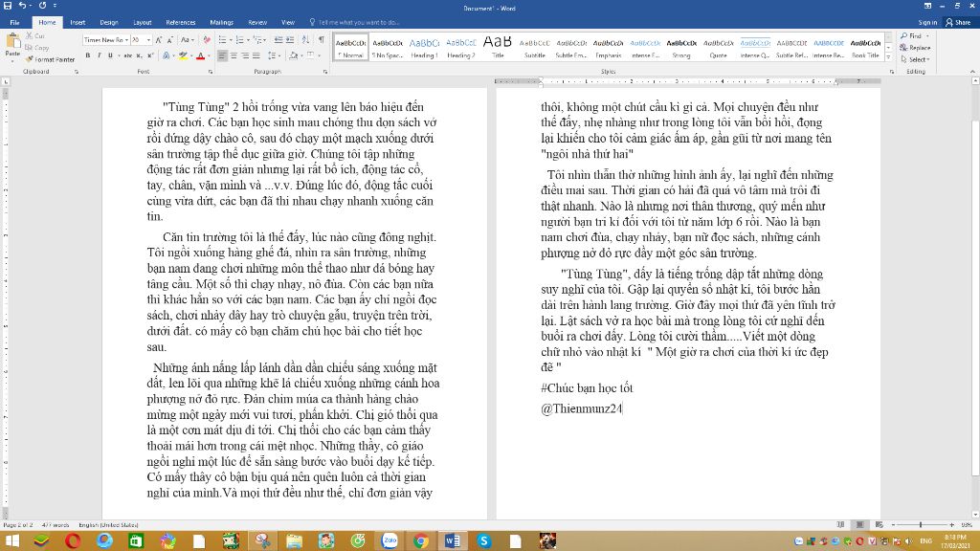Switch to Read Mode view
This screenshot has width=980, height=551.
point(840,525)
